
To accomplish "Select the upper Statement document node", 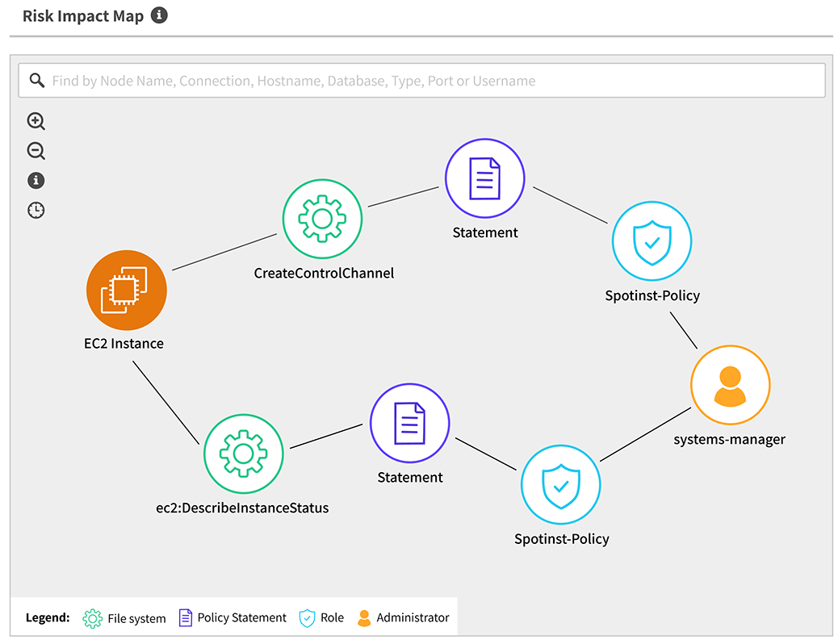I will [484, 178].
